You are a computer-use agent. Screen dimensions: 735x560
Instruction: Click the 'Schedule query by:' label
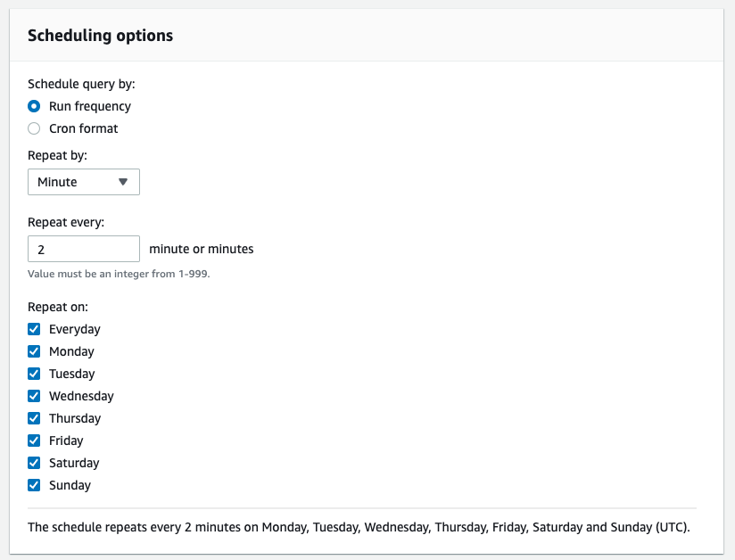point(81,85)
